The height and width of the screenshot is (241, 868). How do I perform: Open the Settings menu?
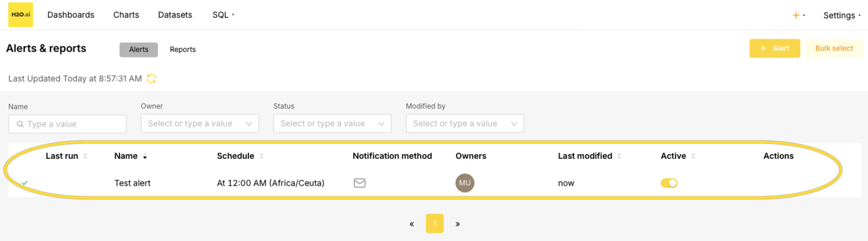click(841, 15)
